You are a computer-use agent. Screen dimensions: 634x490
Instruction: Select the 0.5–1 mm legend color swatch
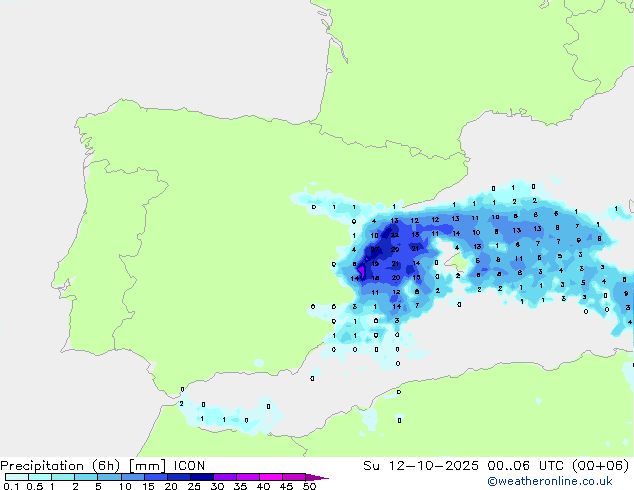40,477
